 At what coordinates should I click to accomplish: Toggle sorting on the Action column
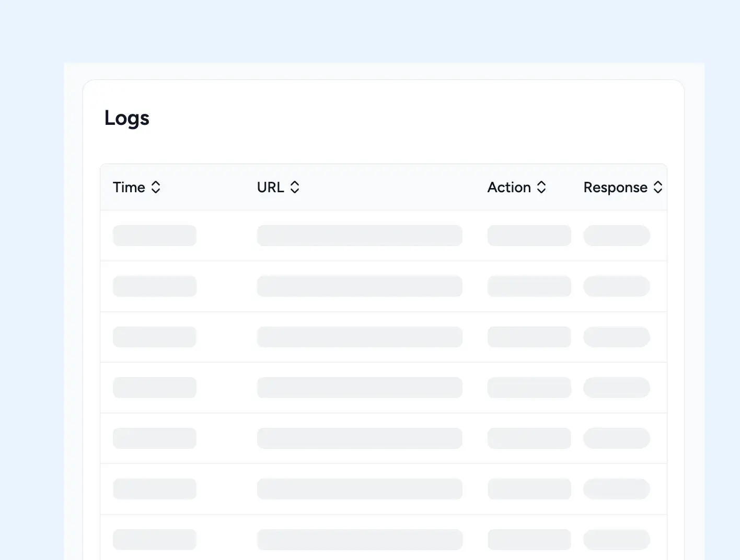click(x=541, y=187)
